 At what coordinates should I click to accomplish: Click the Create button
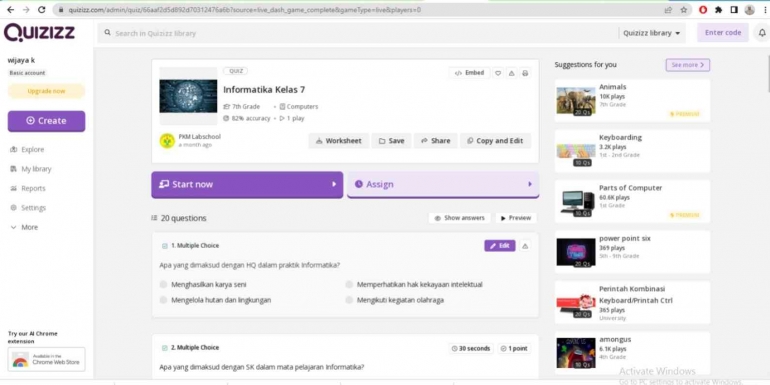coord(46,121)
